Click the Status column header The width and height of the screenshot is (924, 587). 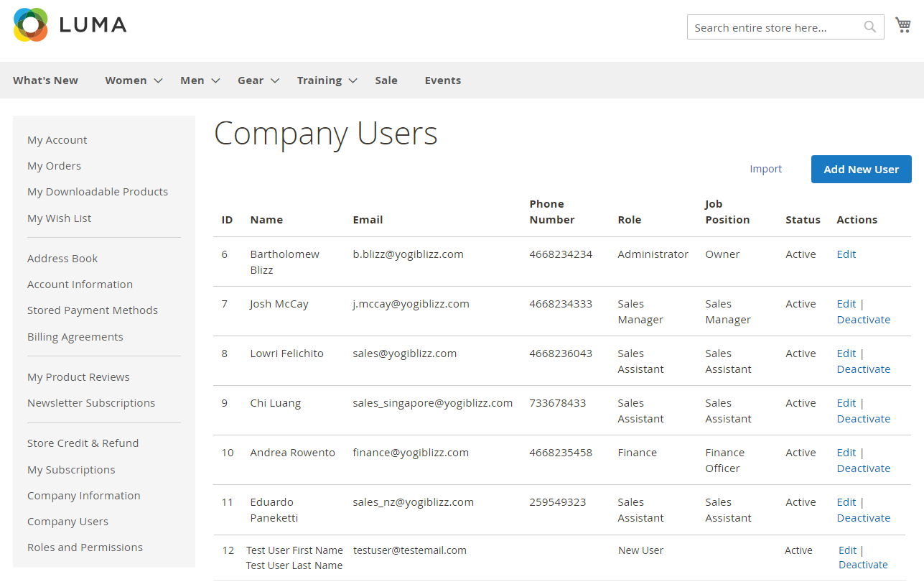click(803, 220)
